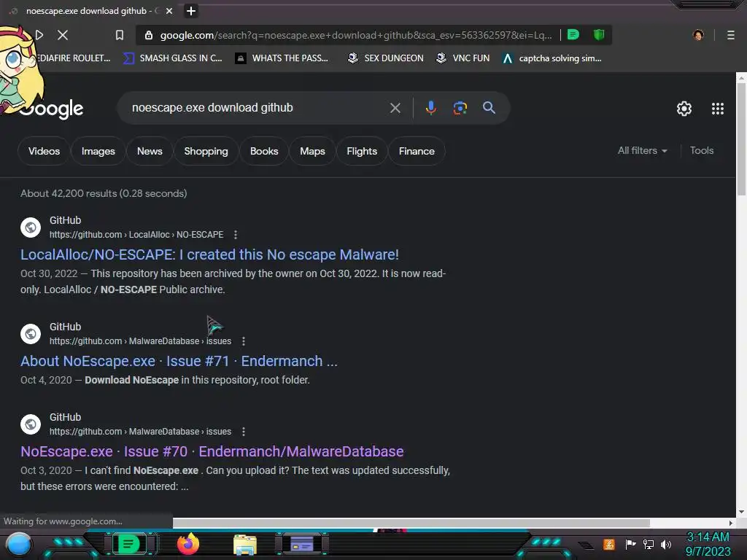Close the noescape.exe download github tab

(x=169, y=11)
